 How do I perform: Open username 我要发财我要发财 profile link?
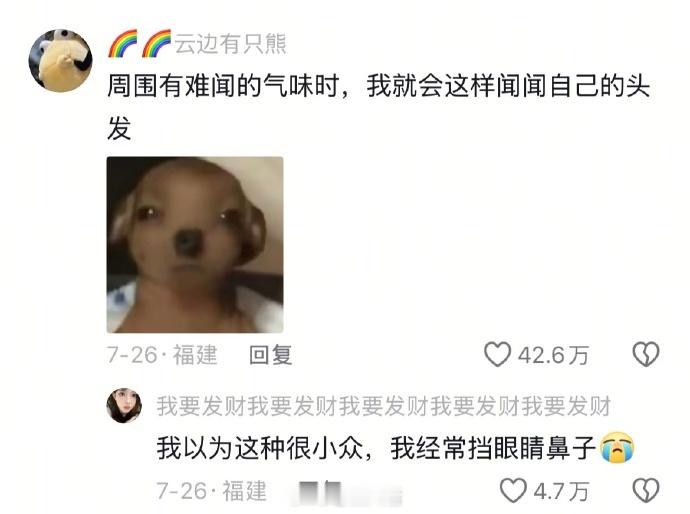coord(384,406)
